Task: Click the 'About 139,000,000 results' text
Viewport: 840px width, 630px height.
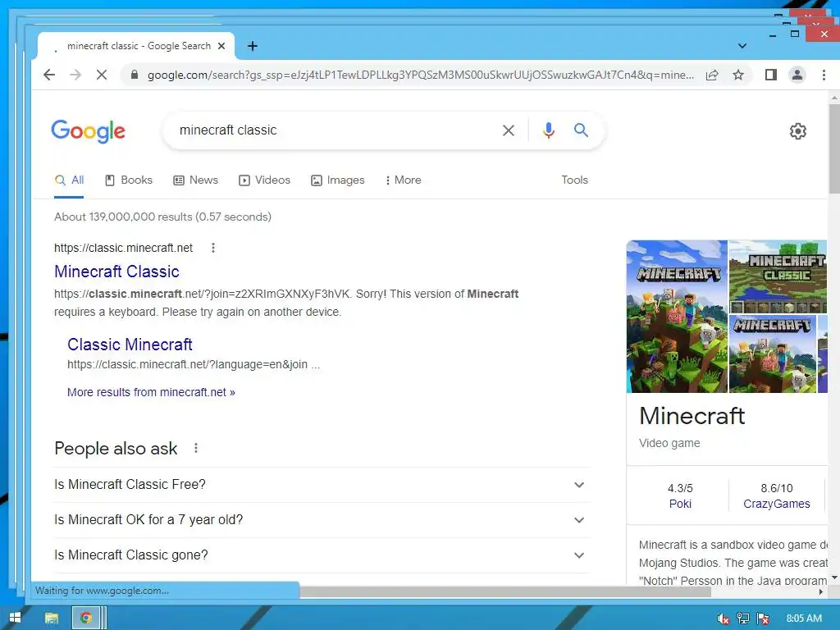Action: (163, 217)
